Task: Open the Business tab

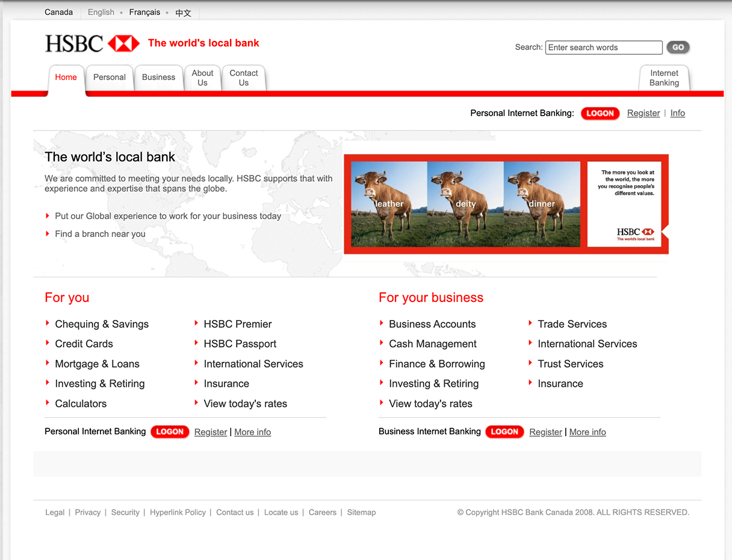Action: coord(159,78)
